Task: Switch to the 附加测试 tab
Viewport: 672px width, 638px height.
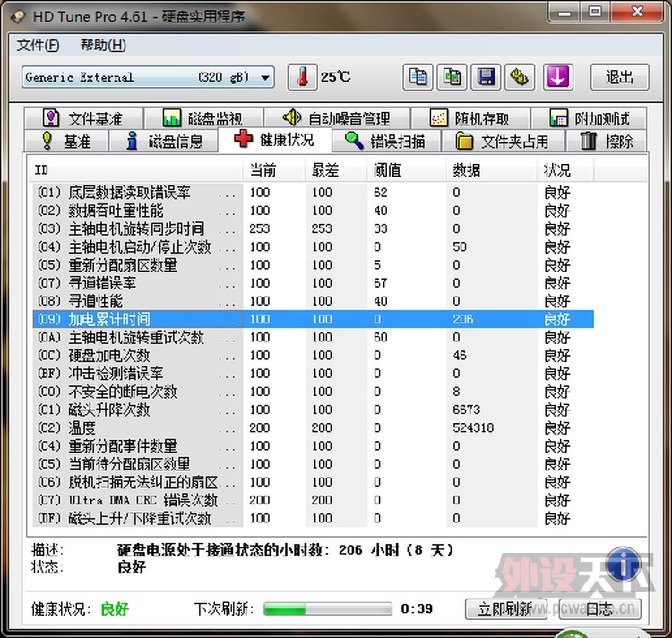Action: pyautogui.click(x=590, y=118)
